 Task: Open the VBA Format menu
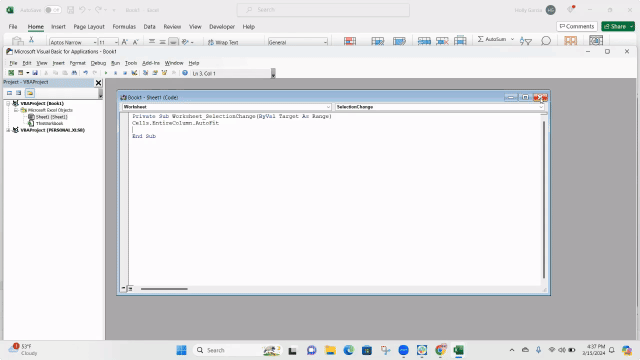coord(78,63)
